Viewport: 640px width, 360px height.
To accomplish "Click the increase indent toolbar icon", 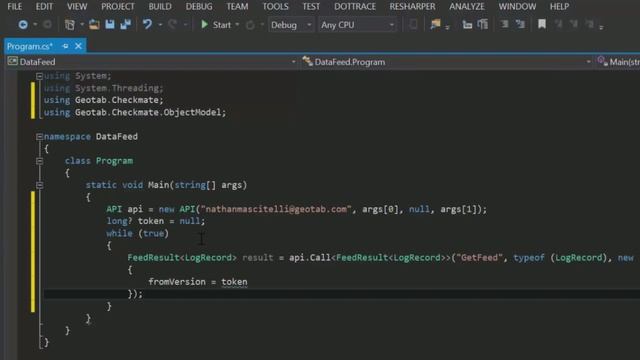I will pyautogui.click(x=483, y=25).
